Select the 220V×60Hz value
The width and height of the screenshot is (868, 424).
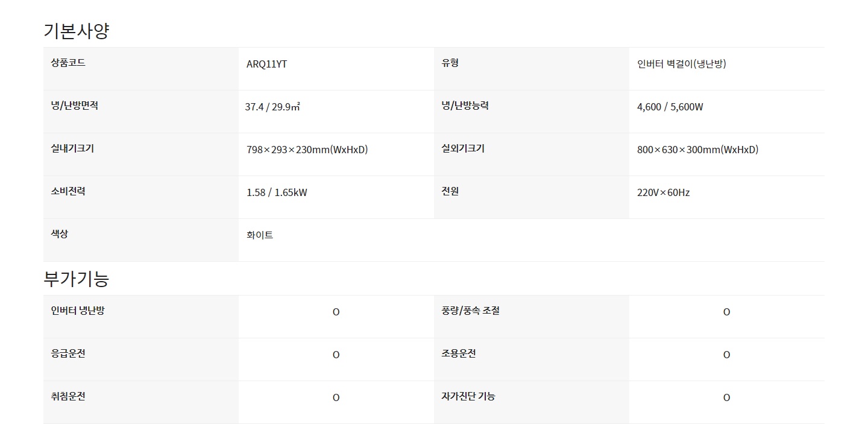(663, 192)
